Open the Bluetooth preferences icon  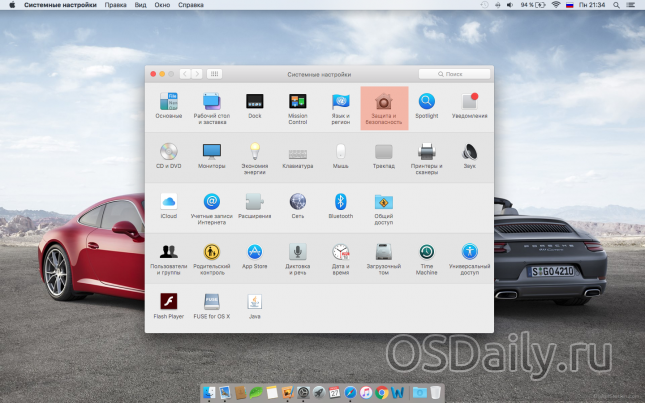click(340, 205)
